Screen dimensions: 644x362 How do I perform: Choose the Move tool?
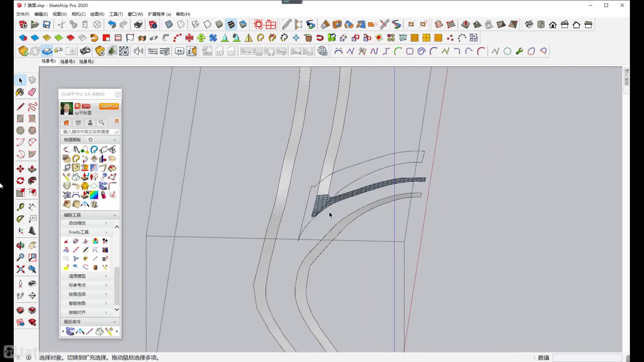pyautogui.click(x=20, y=169)
